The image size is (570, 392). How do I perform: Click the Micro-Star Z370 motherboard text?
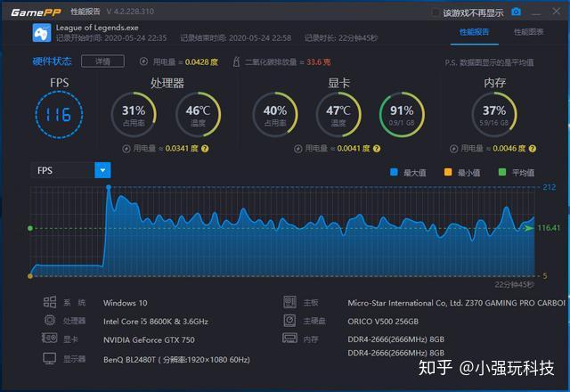tap(457, 303)
